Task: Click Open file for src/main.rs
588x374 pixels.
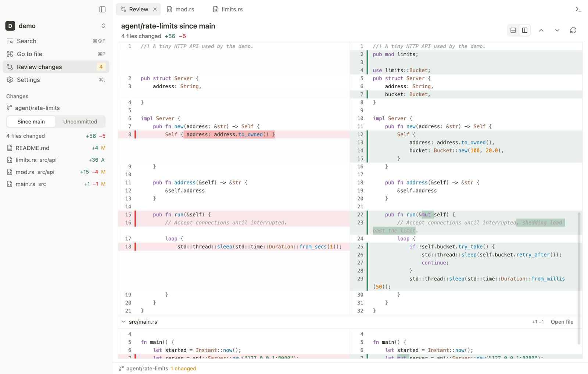Action: [562, 322]
